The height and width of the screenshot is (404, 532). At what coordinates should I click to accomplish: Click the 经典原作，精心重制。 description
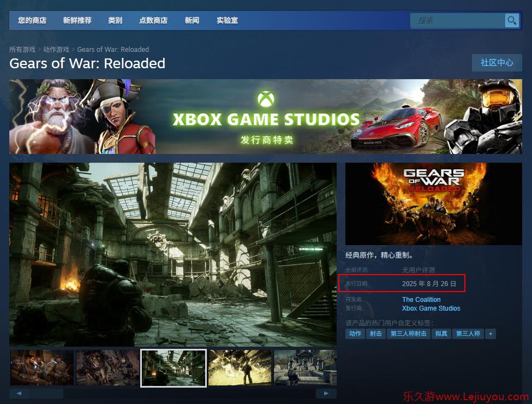[x=379, y=256]
